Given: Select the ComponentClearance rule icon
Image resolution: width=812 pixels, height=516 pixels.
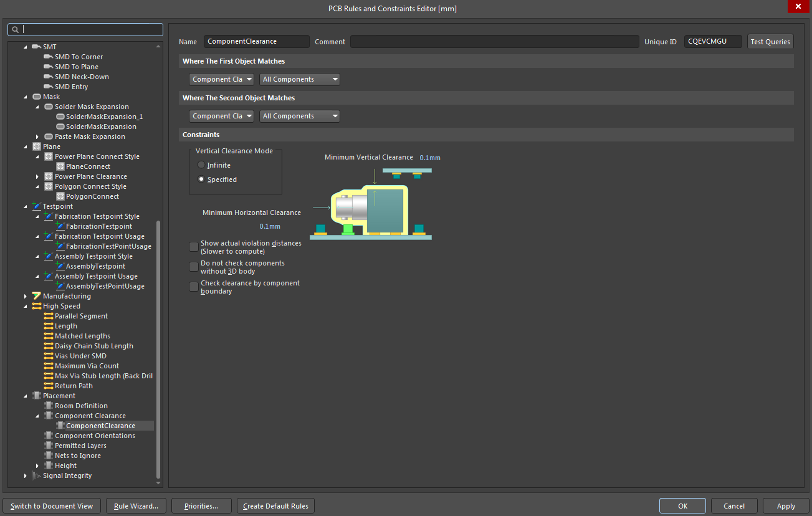Looking at the screenshot, I should (x=59, y=425).
